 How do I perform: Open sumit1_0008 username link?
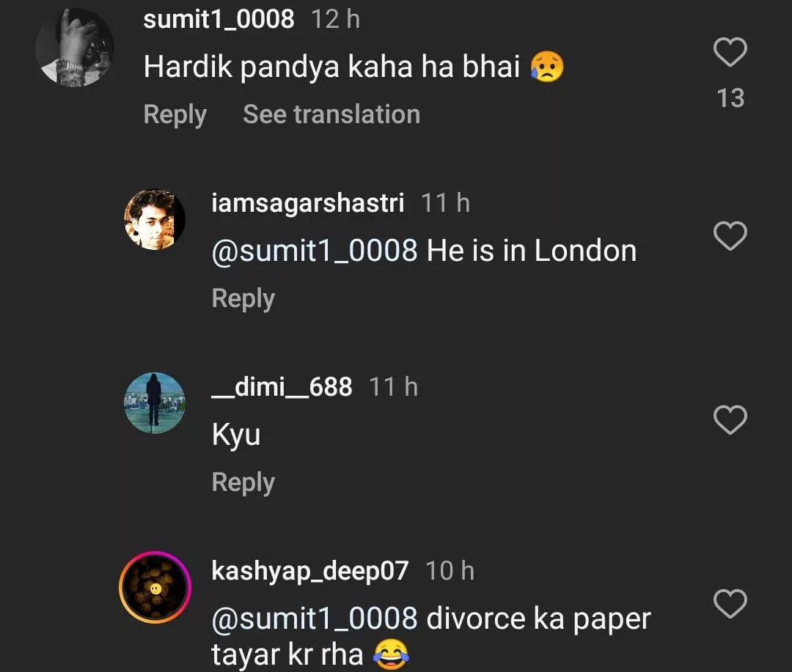pyautogui.click(x=219, y=20)
